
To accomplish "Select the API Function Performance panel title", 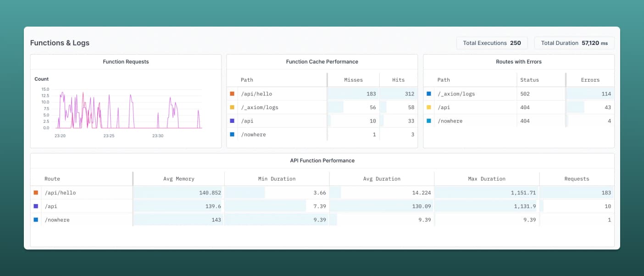I will point(322,161).
